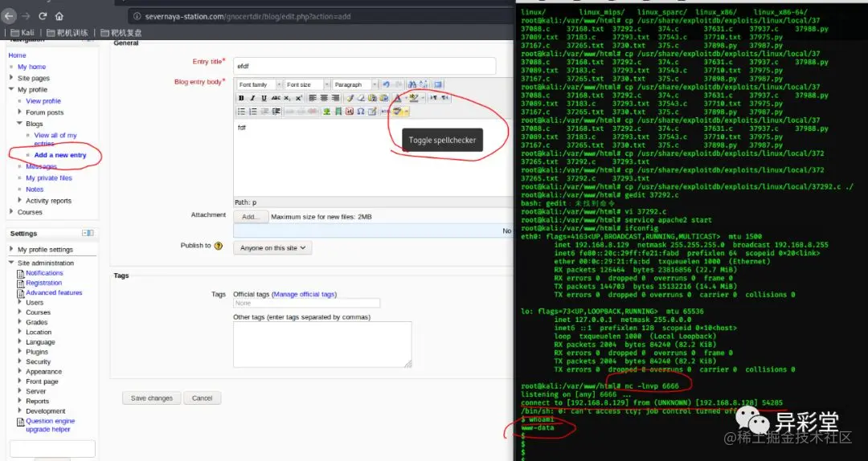Expand My profile settings
Viewport: 868px width, 461px height.
(x=11, y=249)
